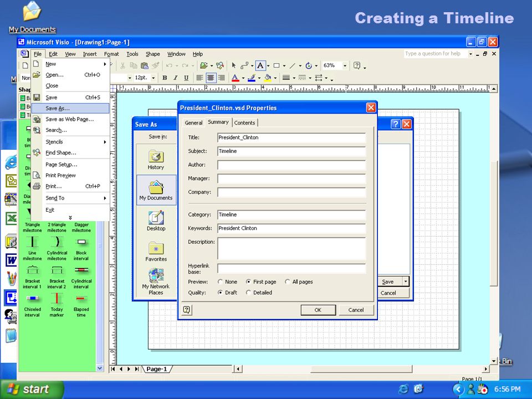Click the Description text area
This screenshot has width=532, height=399.
click(x=291, y=249)
